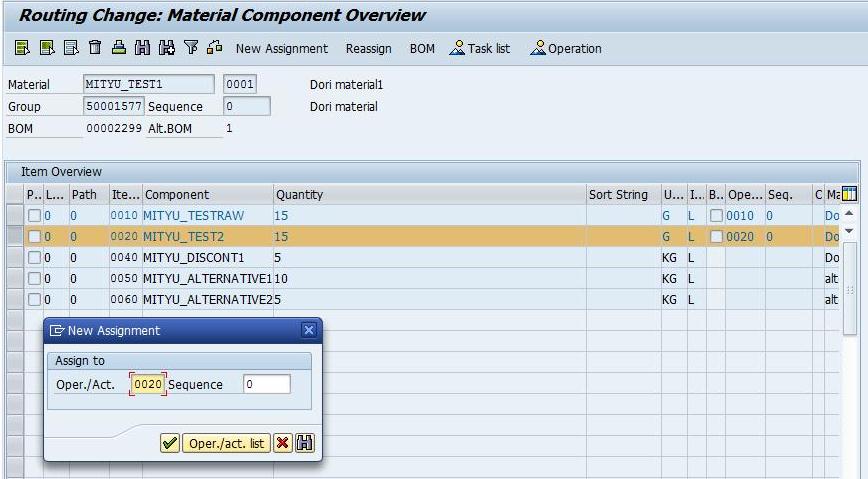
Task: Tick the checkbox in MITYU_ALTERNATIVE2 row
Action: [34, 300]
